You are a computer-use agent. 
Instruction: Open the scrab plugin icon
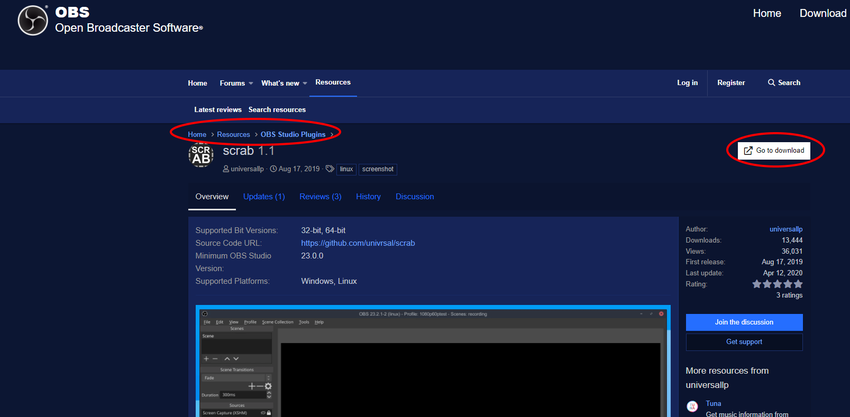tap(201, 156)
